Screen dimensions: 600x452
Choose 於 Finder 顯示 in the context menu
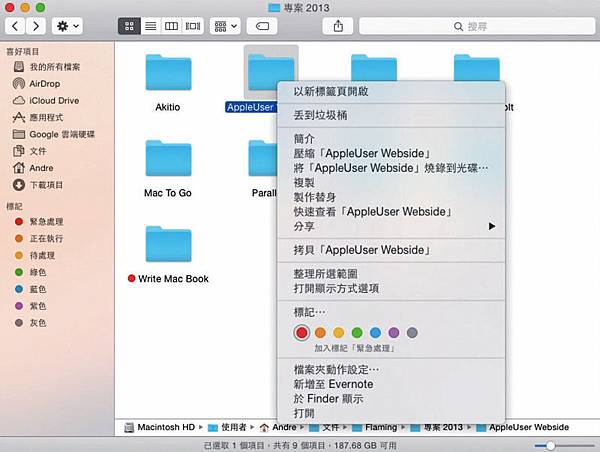(391, 398)
